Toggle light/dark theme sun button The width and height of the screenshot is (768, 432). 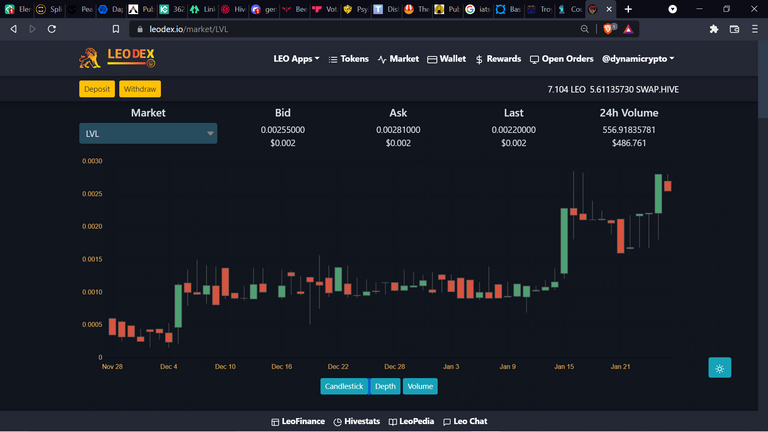tap(720, 368)
